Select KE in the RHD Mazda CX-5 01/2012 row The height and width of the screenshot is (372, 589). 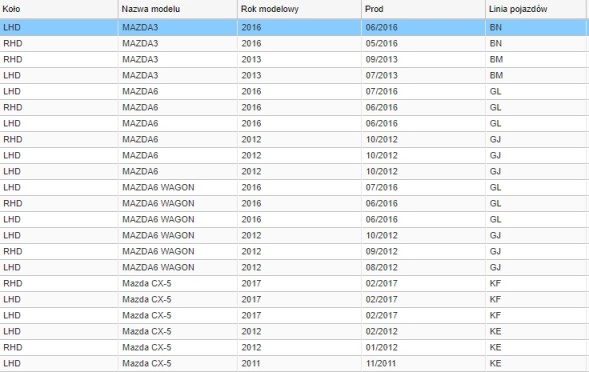click(495, 348)
